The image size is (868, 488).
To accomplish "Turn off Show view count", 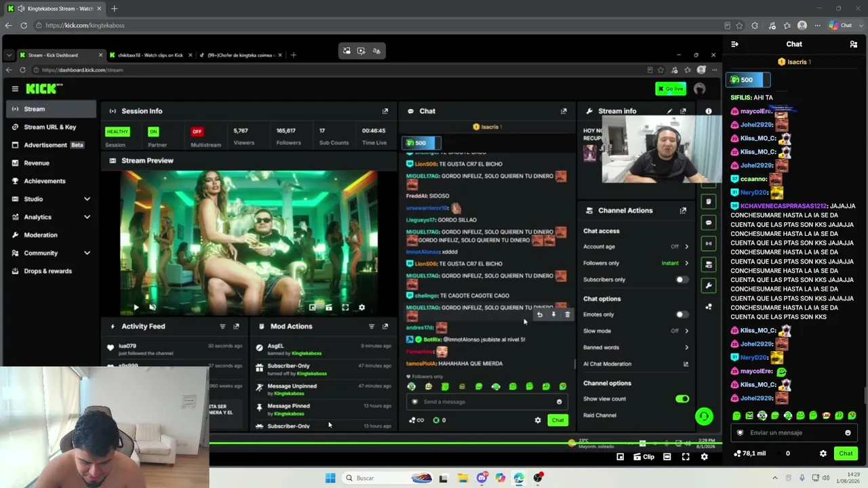I will pos(682,399).
